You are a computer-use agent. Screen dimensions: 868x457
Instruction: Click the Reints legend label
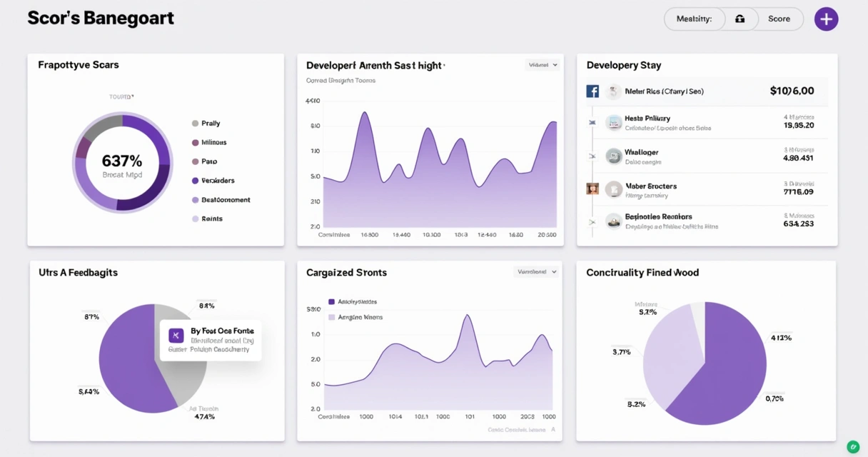click(x=212, y=219)
